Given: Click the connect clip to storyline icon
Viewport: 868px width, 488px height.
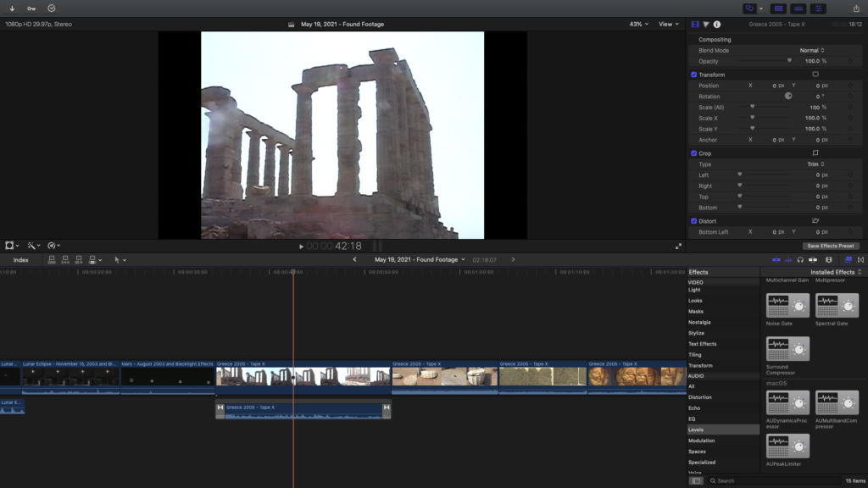Looking at the screenshot, I should coord(52,259).
